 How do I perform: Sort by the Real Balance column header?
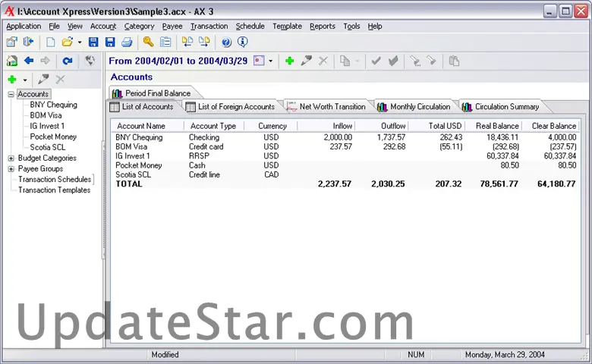[496, 126]
